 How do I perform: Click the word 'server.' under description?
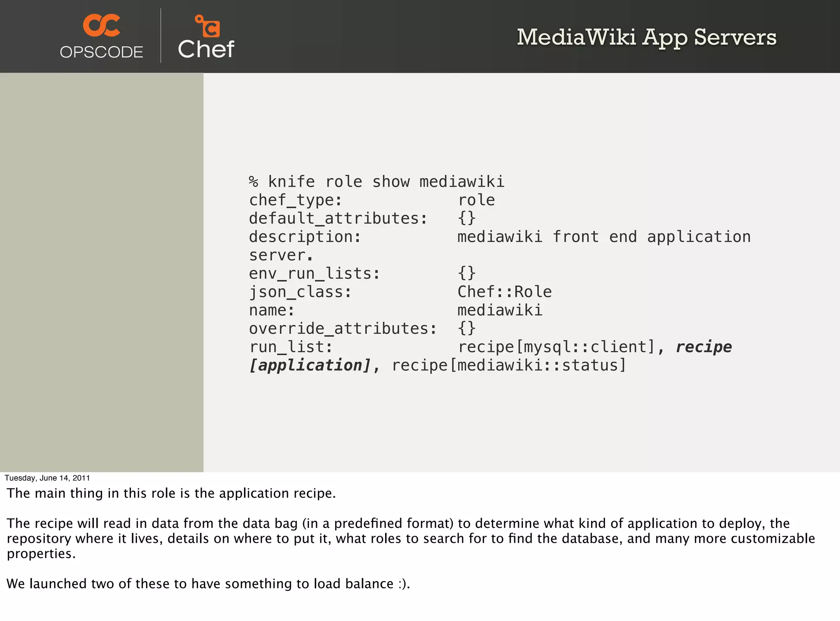(x=281, y=255)
